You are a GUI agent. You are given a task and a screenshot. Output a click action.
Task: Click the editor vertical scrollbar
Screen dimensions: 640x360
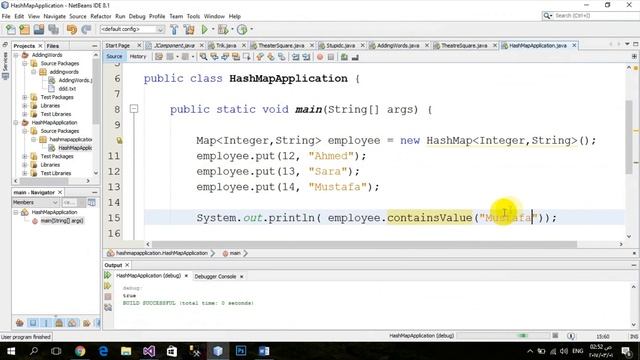[x=629, y=137]
